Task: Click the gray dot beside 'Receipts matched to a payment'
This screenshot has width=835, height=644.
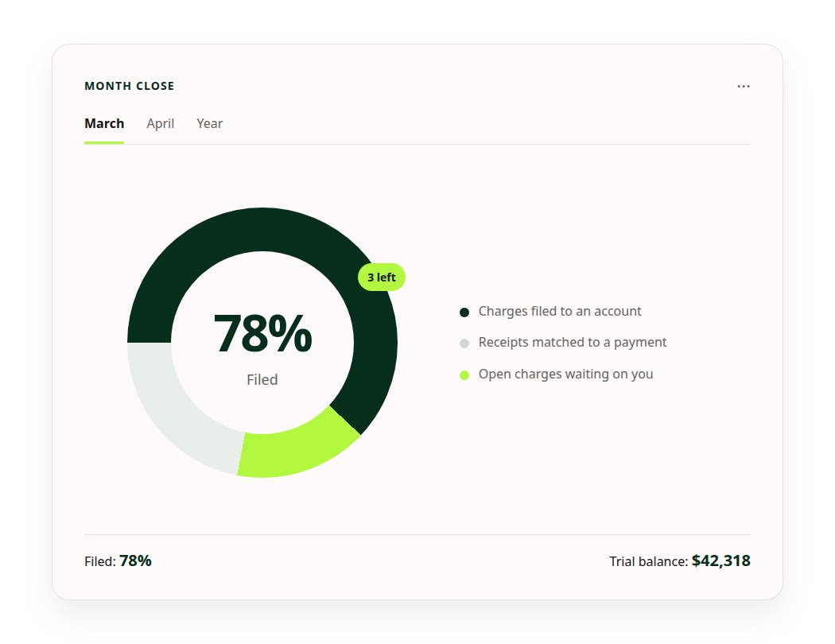Action: pos(464,343)
